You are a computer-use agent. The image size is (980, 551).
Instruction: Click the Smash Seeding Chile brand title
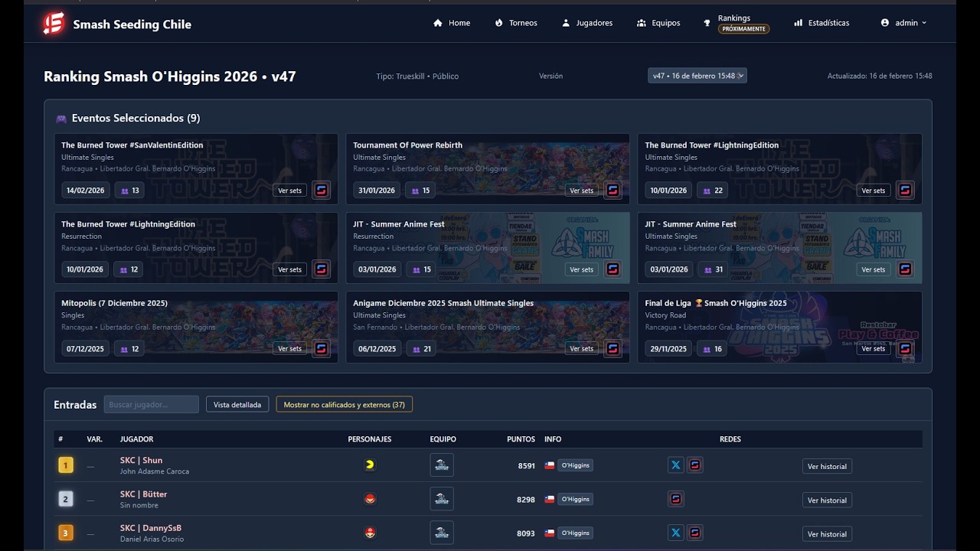(x=132, y=24)
